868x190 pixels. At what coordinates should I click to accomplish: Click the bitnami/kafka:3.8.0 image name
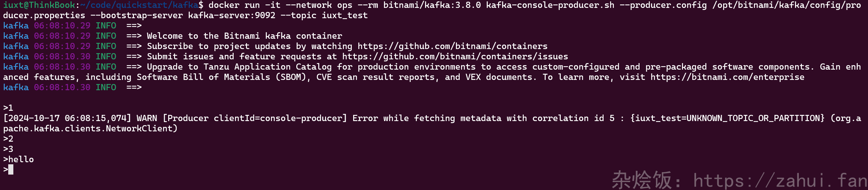432,5
